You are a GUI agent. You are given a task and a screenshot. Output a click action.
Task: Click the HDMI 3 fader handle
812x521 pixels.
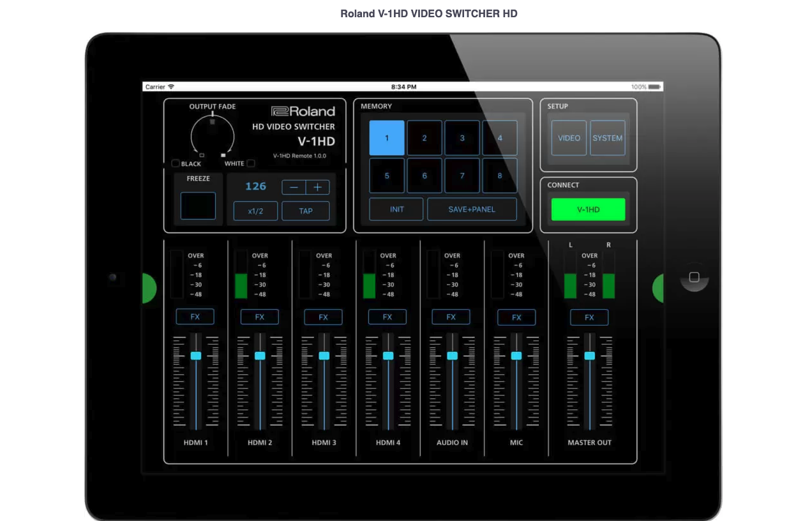coord(324,356)
